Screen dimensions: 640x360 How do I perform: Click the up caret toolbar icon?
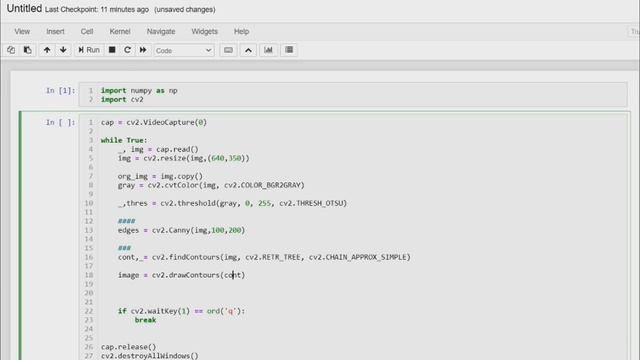click(248, 50)
